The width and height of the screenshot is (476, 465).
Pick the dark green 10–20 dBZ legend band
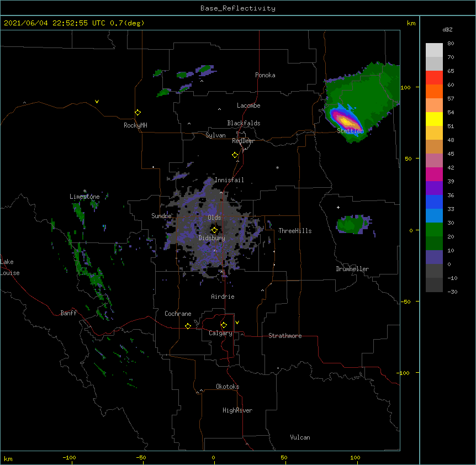pyautogui.click(x=434, y=244)
